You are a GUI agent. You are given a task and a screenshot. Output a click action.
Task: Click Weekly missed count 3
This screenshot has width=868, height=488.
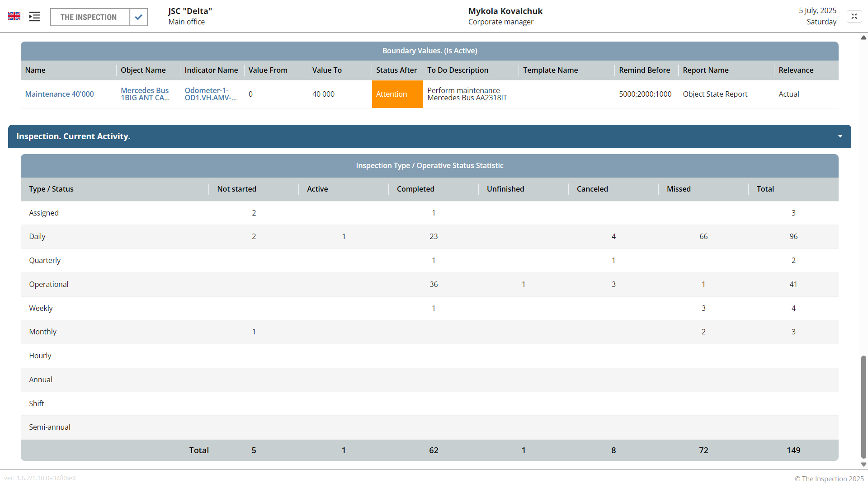click(703, 308)
